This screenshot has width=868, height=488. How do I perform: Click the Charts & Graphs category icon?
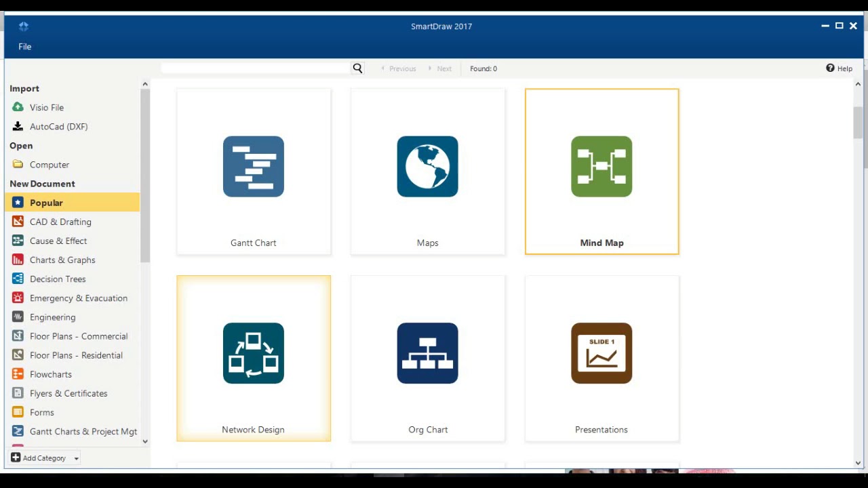tap(18, 260)
